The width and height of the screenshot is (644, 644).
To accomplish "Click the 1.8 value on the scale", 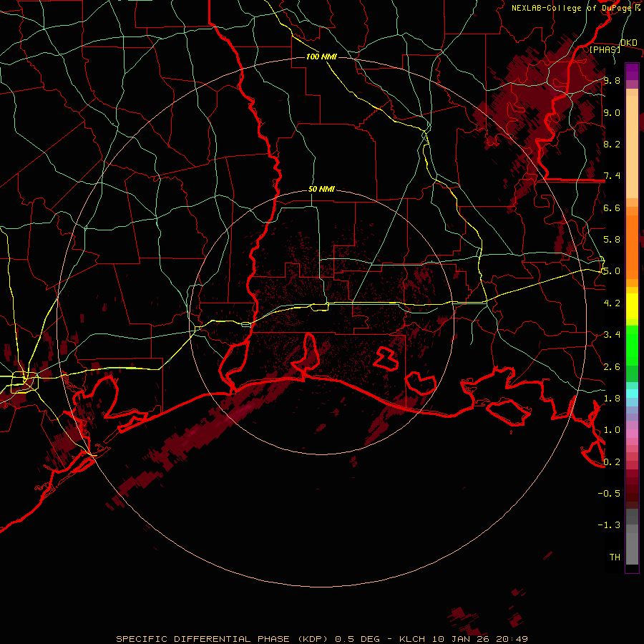I will [x=612, y=398].
